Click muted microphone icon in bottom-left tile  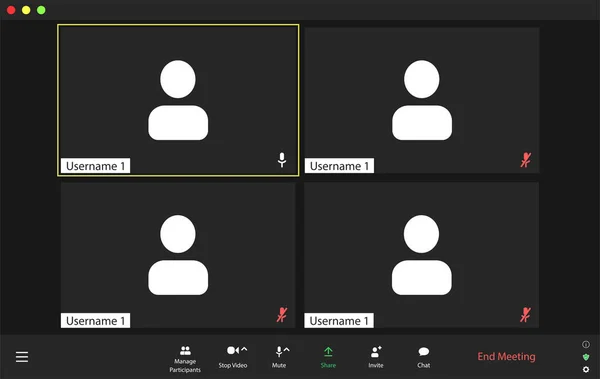[x=282, y=315]
